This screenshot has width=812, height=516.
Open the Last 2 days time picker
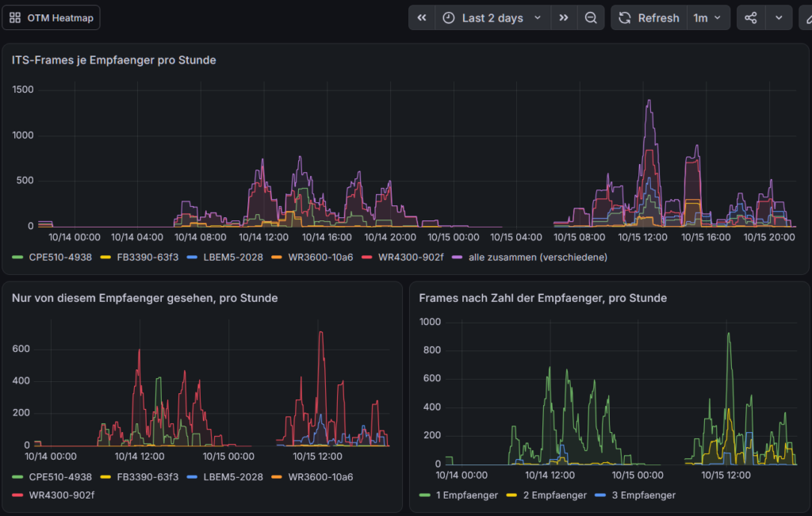492,17
